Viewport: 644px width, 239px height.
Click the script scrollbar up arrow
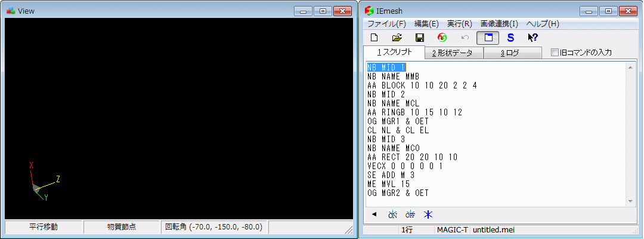coord(630,67)
